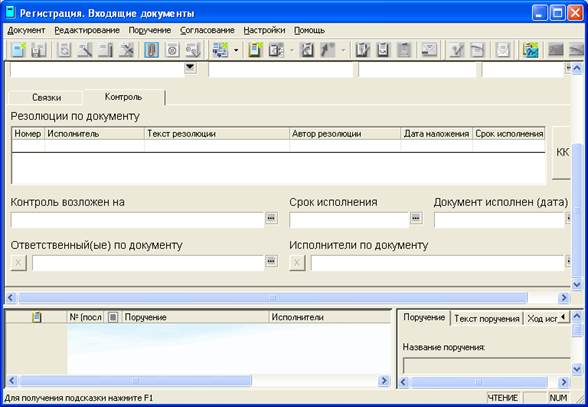This screenshot has width=588, height=407.
Task: Click the clipboard-with-pencil toolbar icon
Action: click(362, 50)
